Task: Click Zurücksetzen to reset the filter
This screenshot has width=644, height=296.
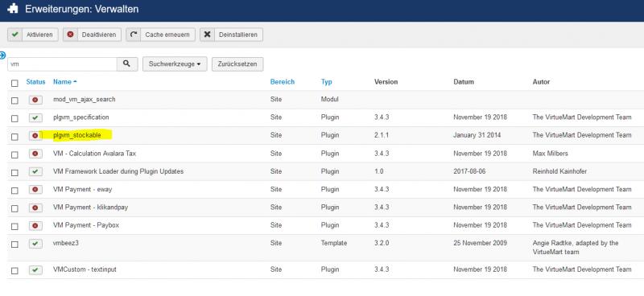Action: (x=237, y=64)
